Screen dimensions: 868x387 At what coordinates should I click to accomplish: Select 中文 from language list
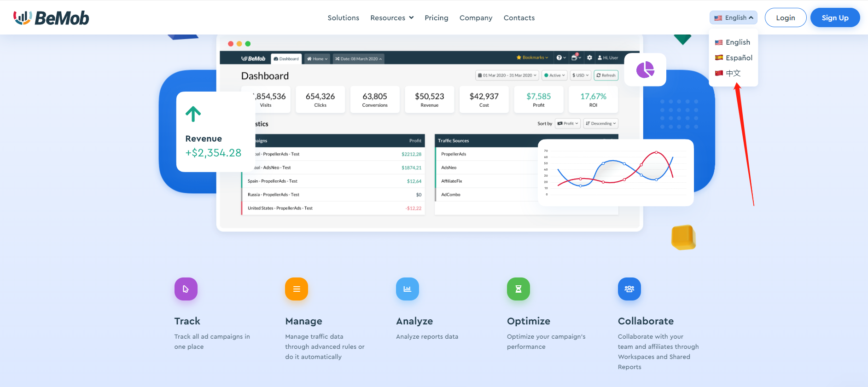(x=728, y=73)
